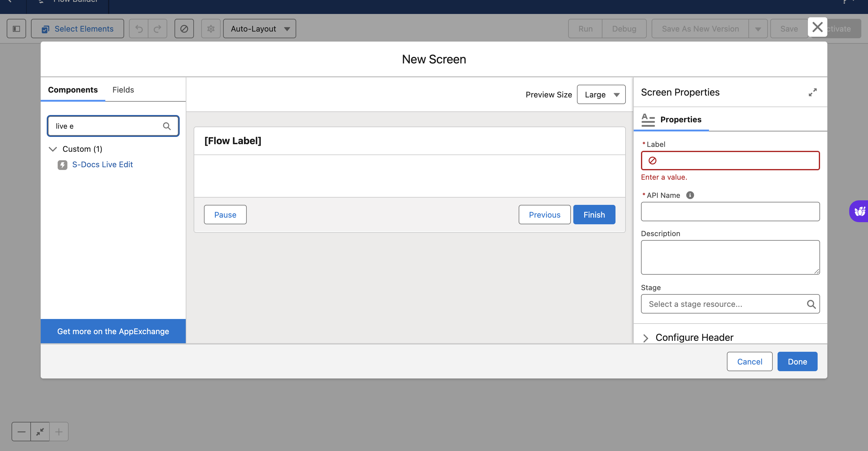Close the New Screen modal with X

(x=817, y=27)
